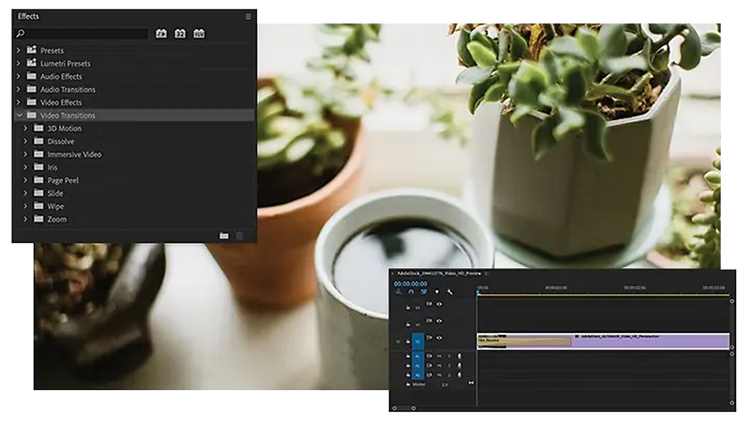This screenshot has width=750, height=422.
Task: Click the 32-bit Color effects filter icon
Action: [x=180, y=34]
